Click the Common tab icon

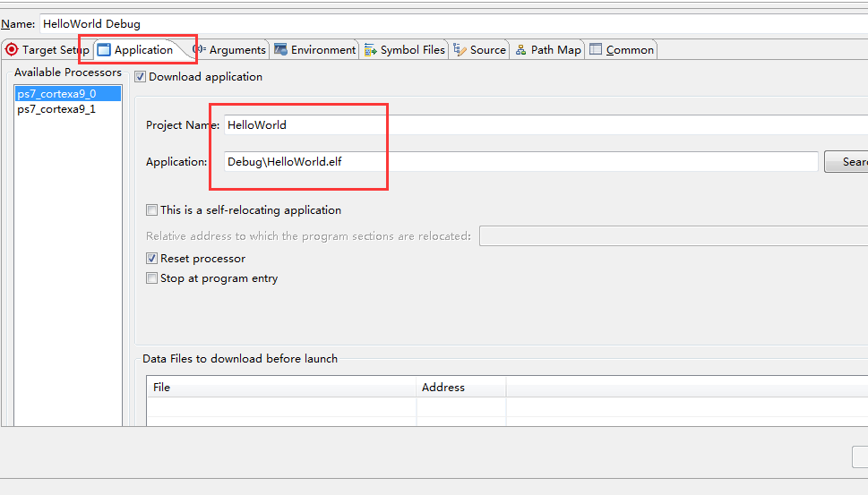pyautogui.click(x=596, y=50)
